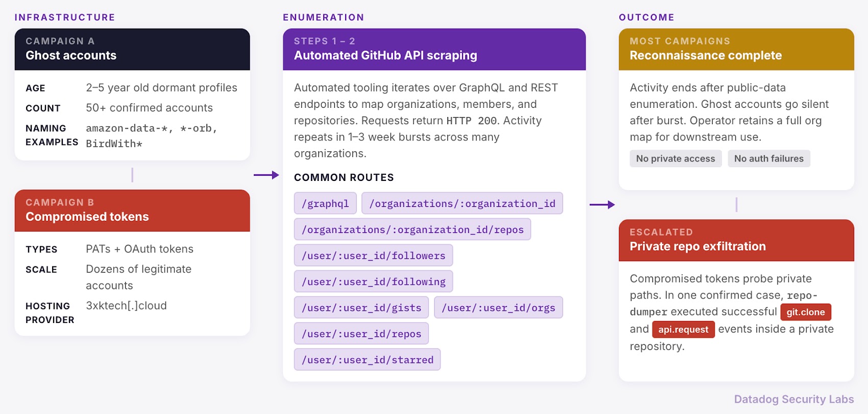Click the /user/:user_id/repos route
This screenshot has width=868, height=414.
[x=361, y=334]
